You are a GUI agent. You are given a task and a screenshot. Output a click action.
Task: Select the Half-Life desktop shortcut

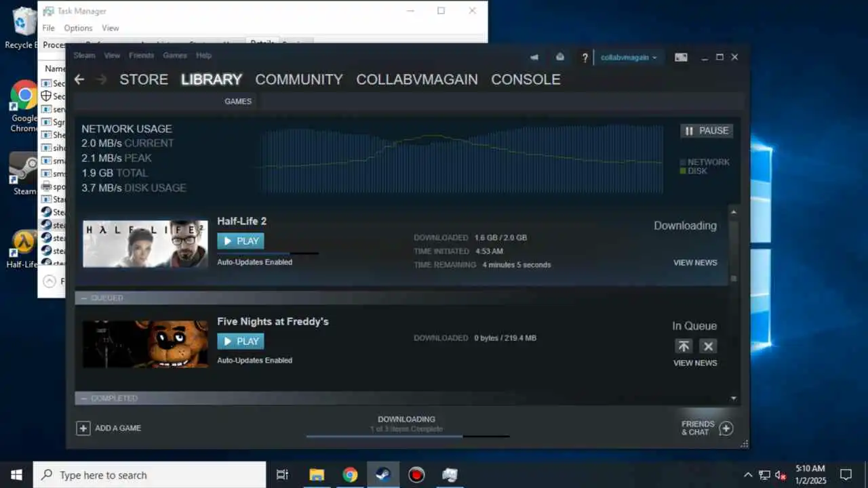pos(23,249)
